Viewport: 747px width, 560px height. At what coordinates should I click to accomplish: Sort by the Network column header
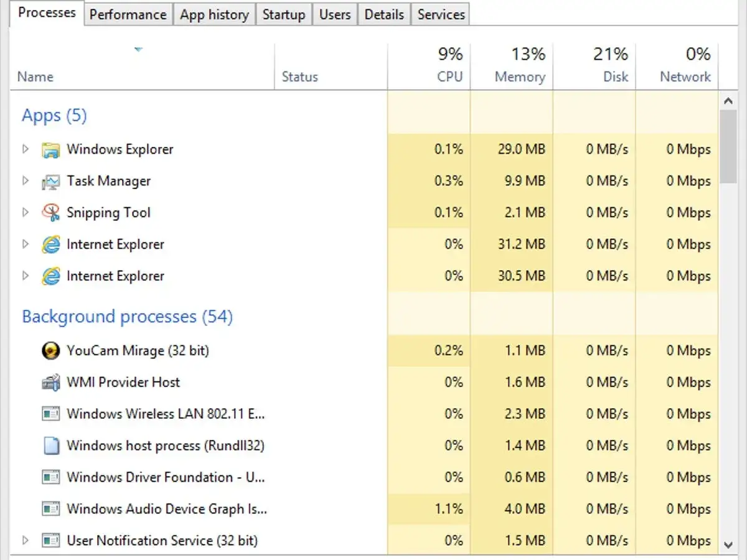point(677,67)
